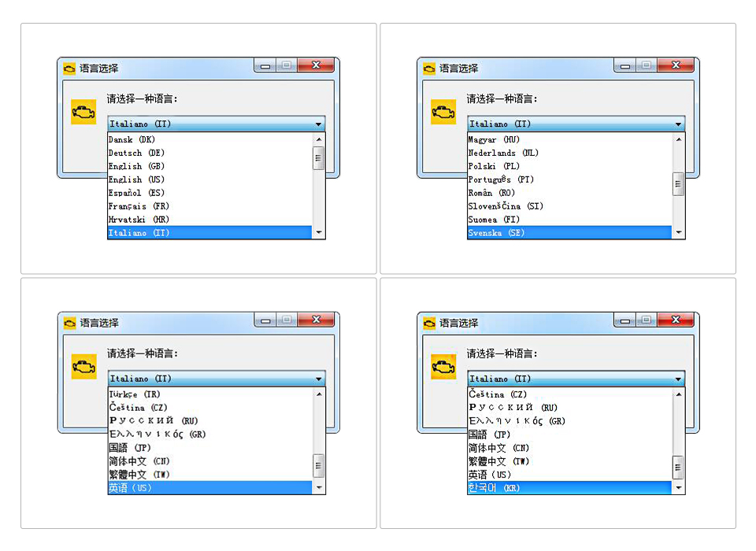Click yellow engine icon in the Magyar dialog
Image resolution: width=756 pixels, height=551 pixels.
[x=443, y=112]
